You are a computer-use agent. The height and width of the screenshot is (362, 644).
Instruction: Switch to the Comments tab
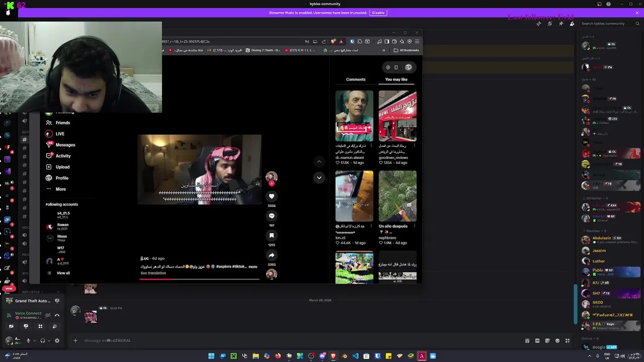(x=356, y=79)
